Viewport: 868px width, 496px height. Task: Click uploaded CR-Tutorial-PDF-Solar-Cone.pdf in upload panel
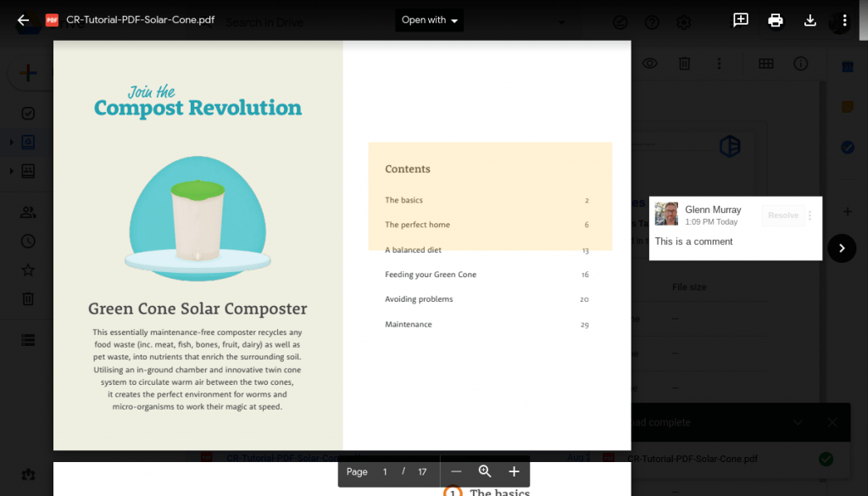coord(693,459)
